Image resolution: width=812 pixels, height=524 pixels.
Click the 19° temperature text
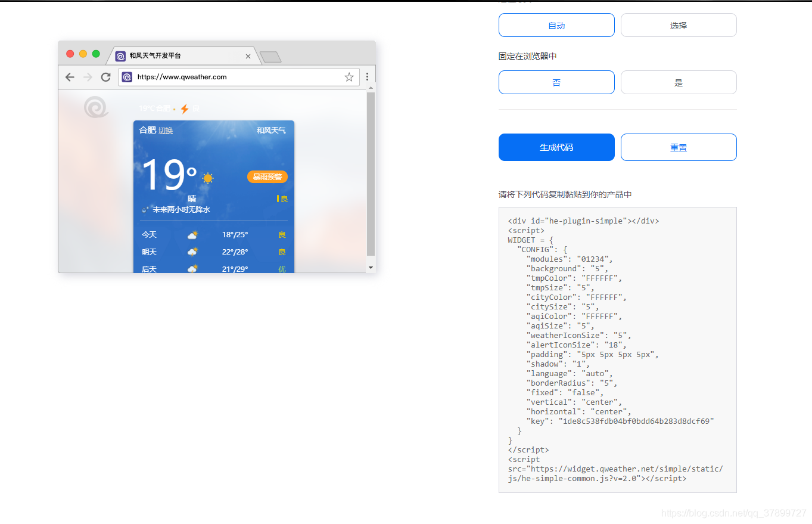[x=169, y=175]
